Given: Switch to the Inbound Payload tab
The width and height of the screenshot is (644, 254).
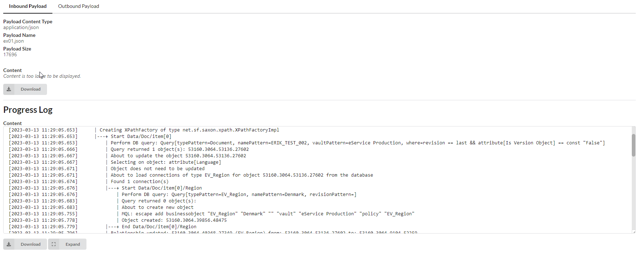Looking at the screenshot, I should click(28, 6).
